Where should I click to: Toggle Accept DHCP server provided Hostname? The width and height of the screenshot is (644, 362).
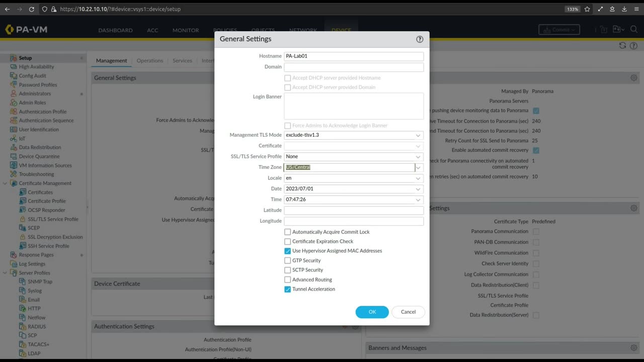(288, 78)
